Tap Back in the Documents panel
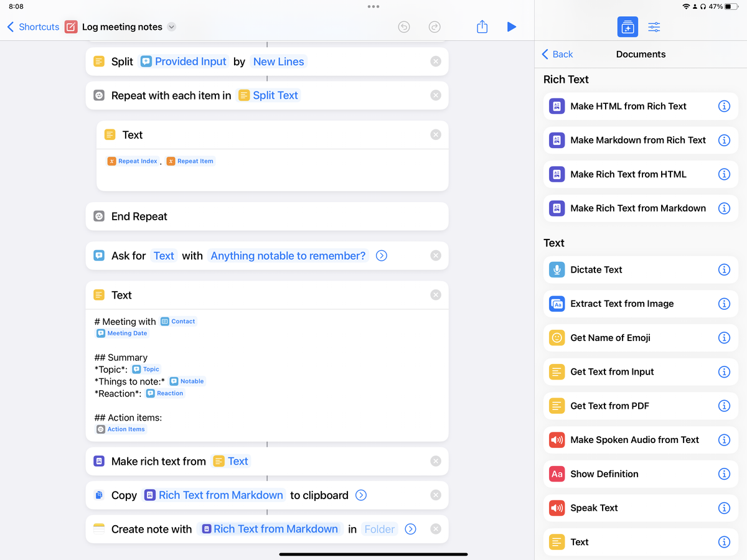This screenshot has width=747, height=560. tap(557, 54)
